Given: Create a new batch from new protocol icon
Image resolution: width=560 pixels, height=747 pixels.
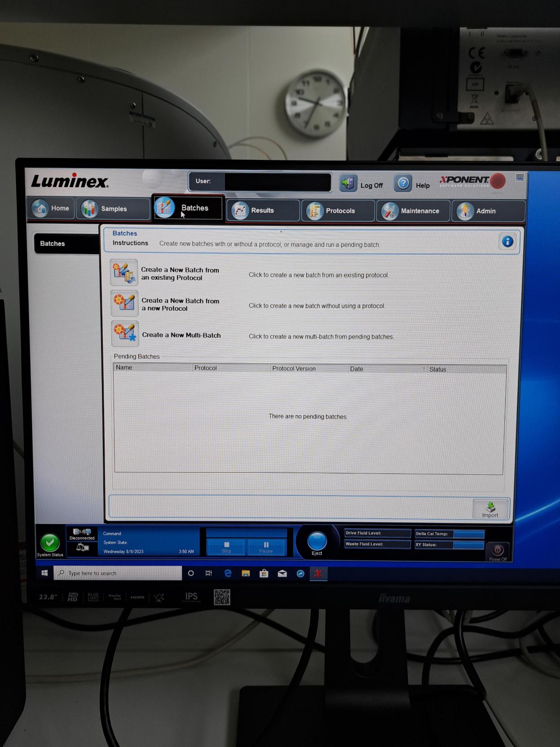Looking at the screenshot, I should click(x=124, y=304).
